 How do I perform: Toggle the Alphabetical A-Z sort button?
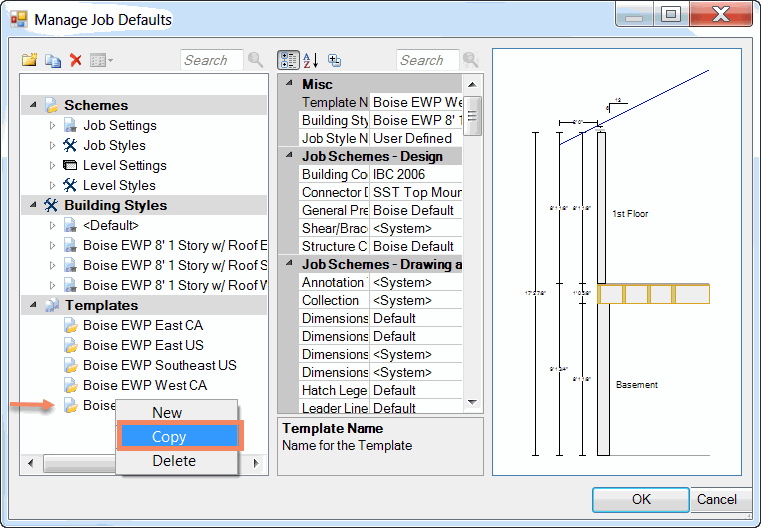[311, 60]
